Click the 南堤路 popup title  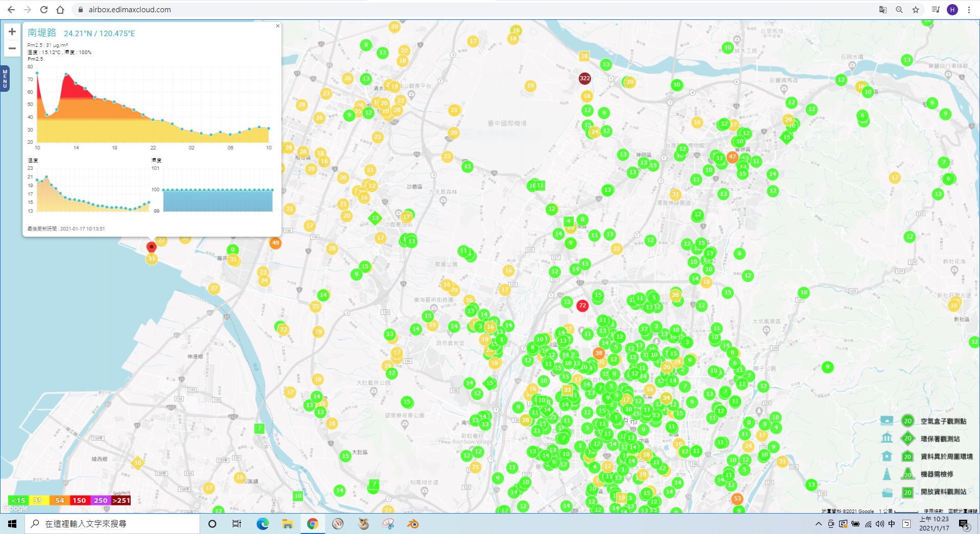(x=42, y=33)
